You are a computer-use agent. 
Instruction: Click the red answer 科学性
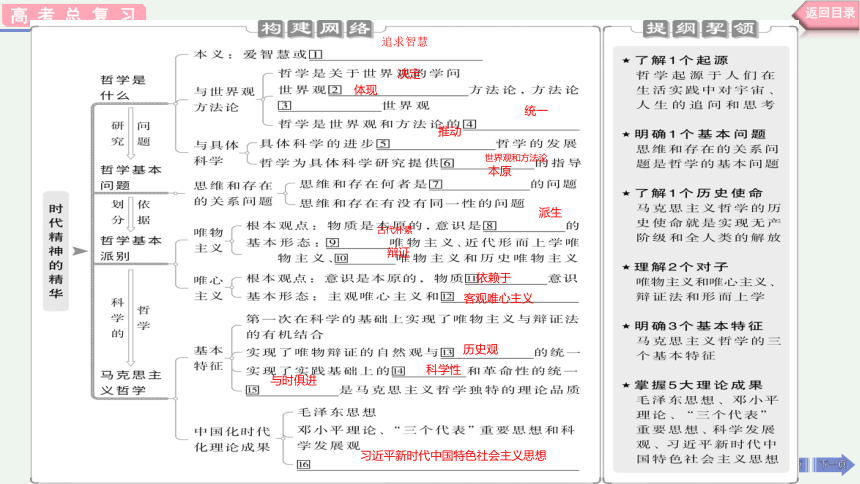click(443, 370)
